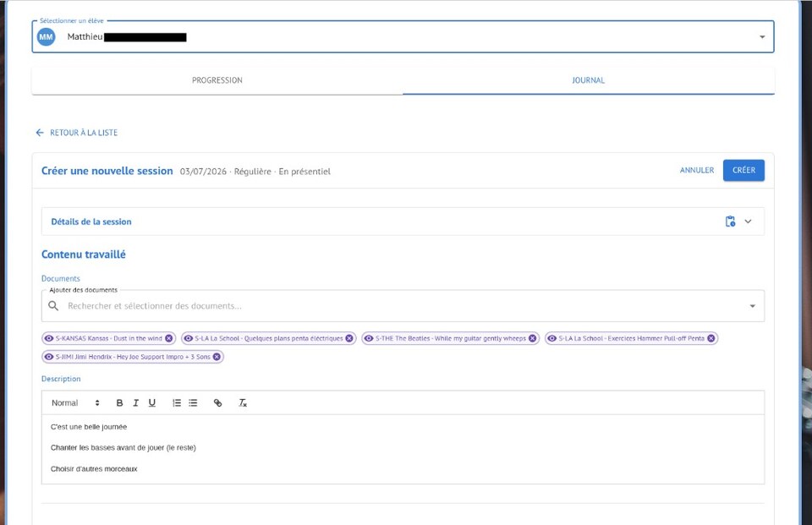Toggle eye on Beatles While my guitar chip

pyautogui.click(x=369, y=339)
